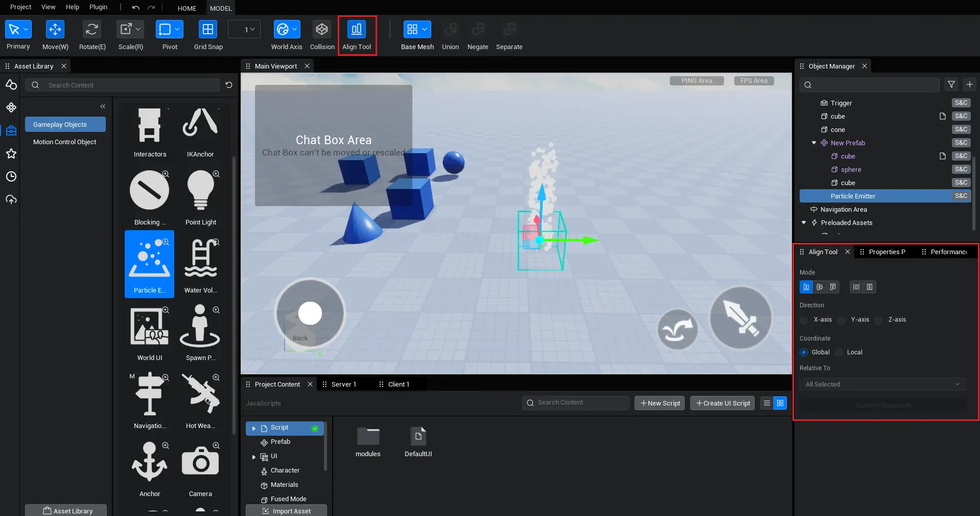Open the Project menu
Viewport: 980px width, 516px height.
(x=20, y=7)
